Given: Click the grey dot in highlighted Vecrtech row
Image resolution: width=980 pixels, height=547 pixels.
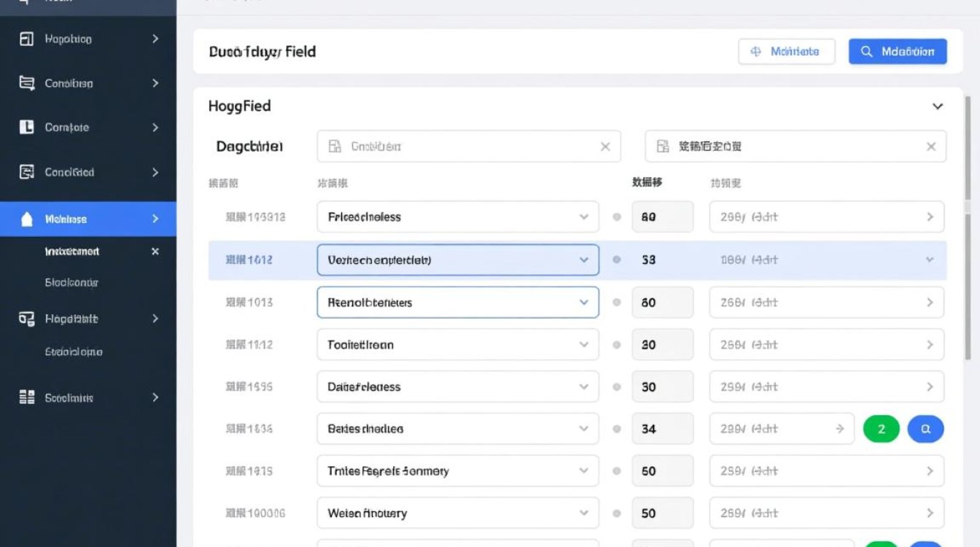Looking at the screenshot, I should [617, 260].
